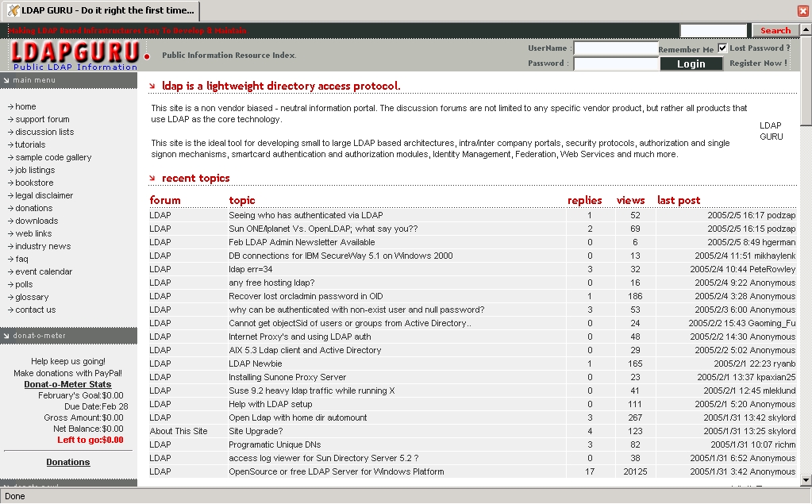The image size is (812, 504).
Task: Open the polls page
Action: coord(24,284)
